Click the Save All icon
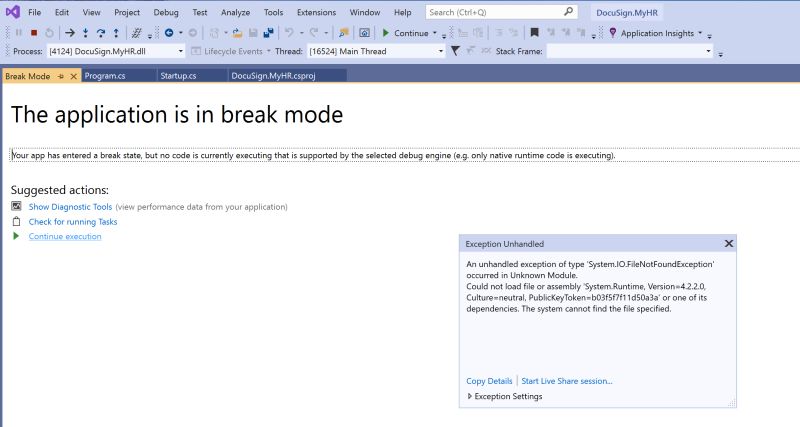800x427 pixels. [x=268, y=33]
